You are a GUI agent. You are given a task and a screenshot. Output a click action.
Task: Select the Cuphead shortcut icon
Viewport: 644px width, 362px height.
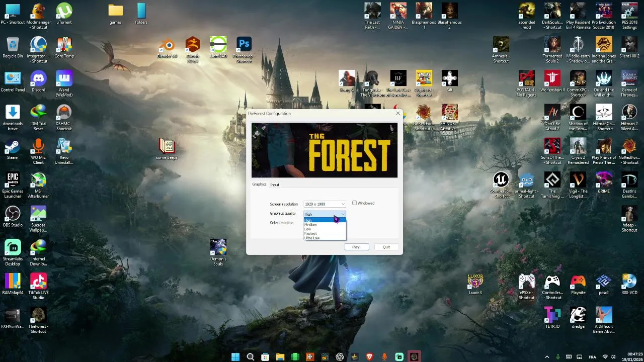pos(424,83)
